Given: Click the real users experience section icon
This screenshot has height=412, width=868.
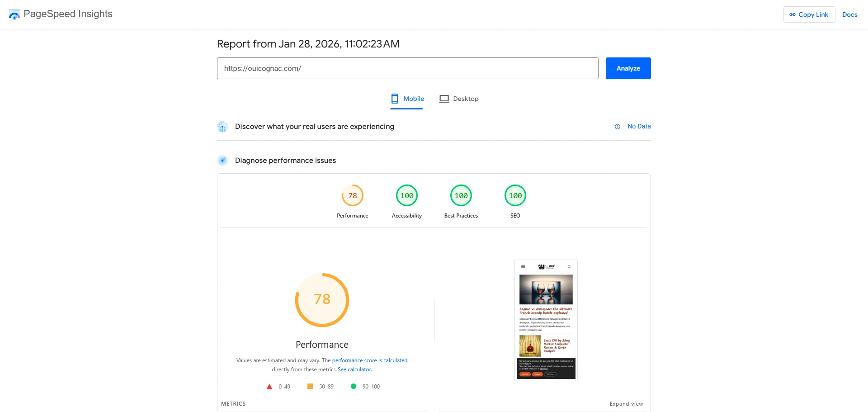Looking at the screenshot, I should [222, 127].
